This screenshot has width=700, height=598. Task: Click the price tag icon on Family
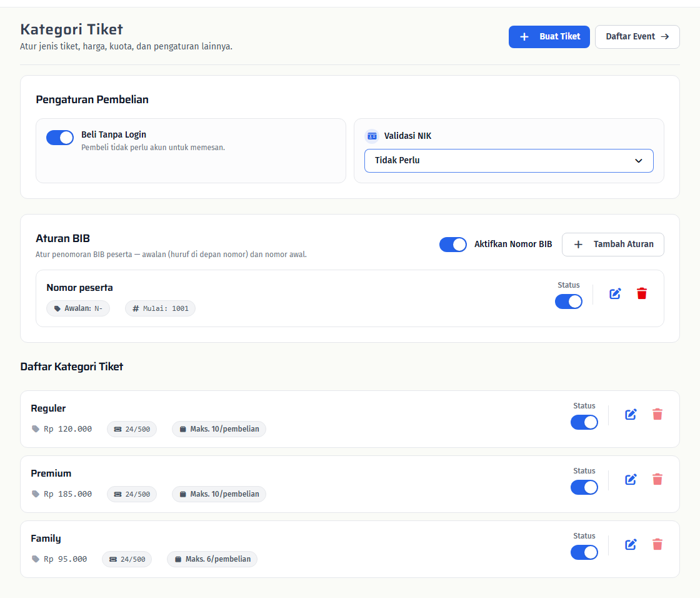click(x=36, y=559)
